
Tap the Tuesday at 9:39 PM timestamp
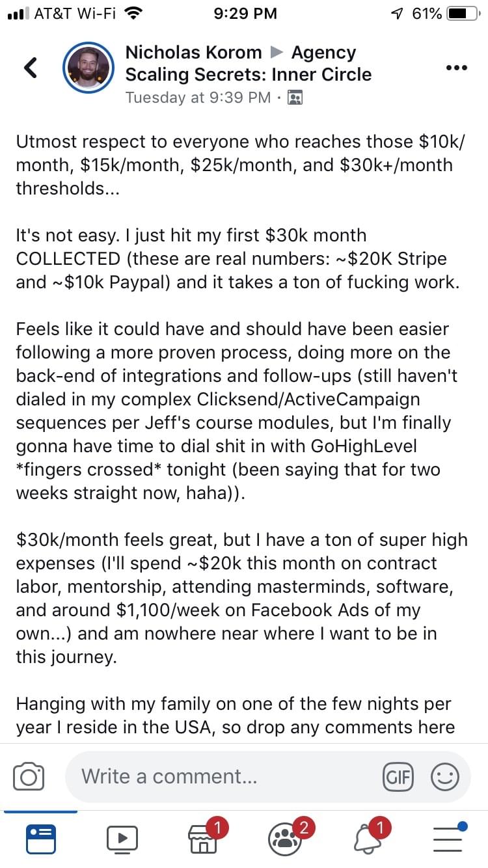pos(198,98)
